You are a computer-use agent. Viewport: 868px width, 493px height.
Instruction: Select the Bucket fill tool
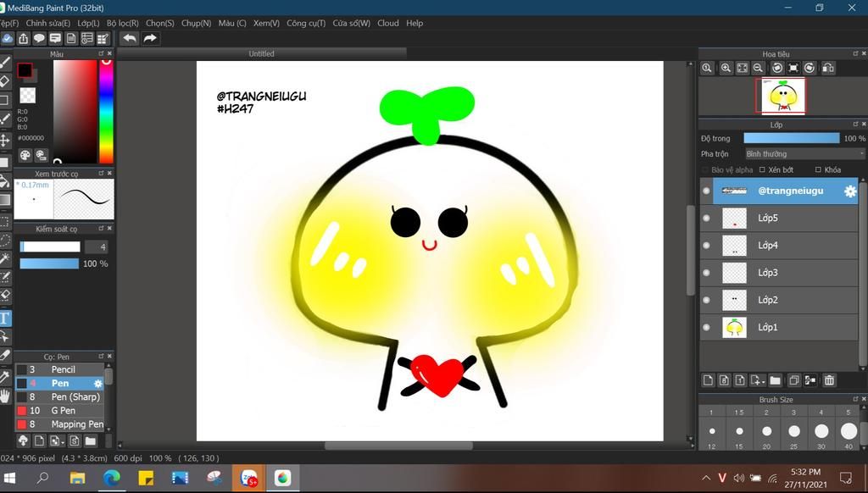5,181
